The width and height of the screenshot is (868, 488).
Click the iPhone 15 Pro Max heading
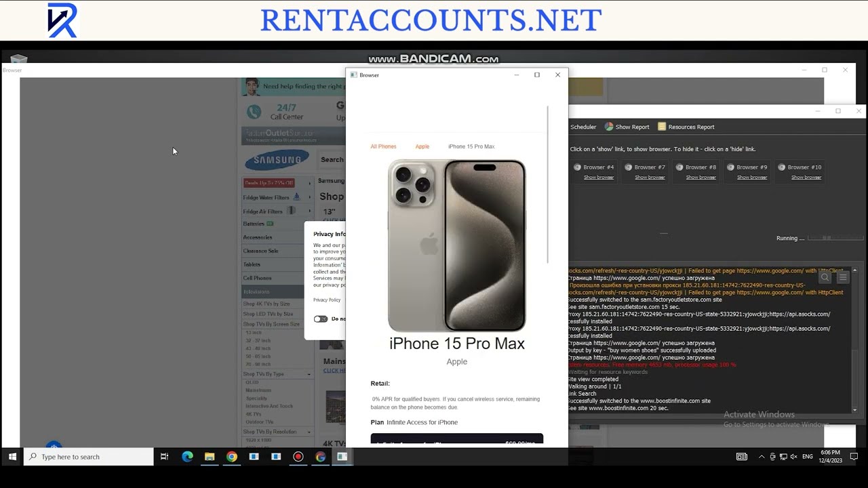(x=457, y=344)
